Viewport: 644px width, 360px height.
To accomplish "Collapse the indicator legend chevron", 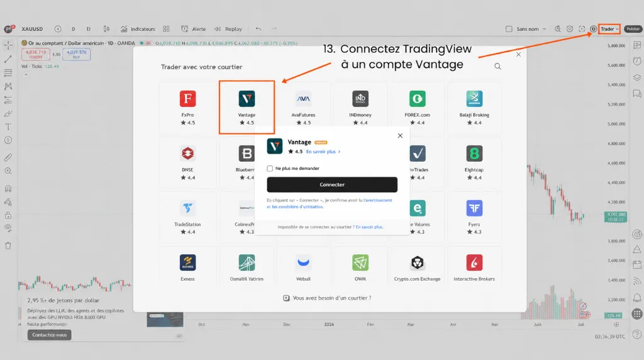I will coord(26,75).
